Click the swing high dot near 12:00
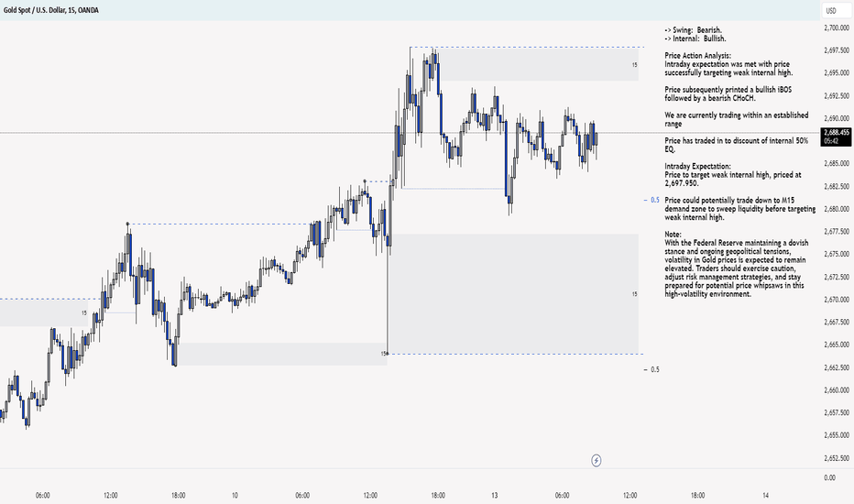The height and width of the screenshot is (504, 854). 128,224
